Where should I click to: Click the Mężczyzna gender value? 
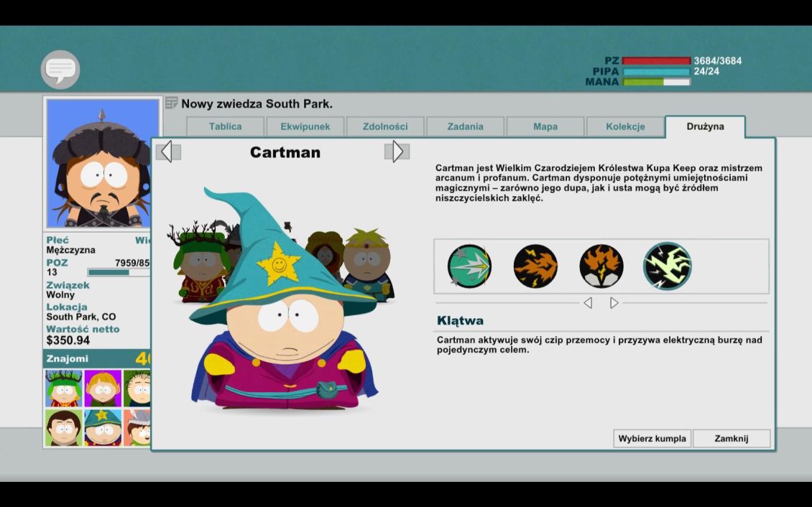tap(70, 250)
